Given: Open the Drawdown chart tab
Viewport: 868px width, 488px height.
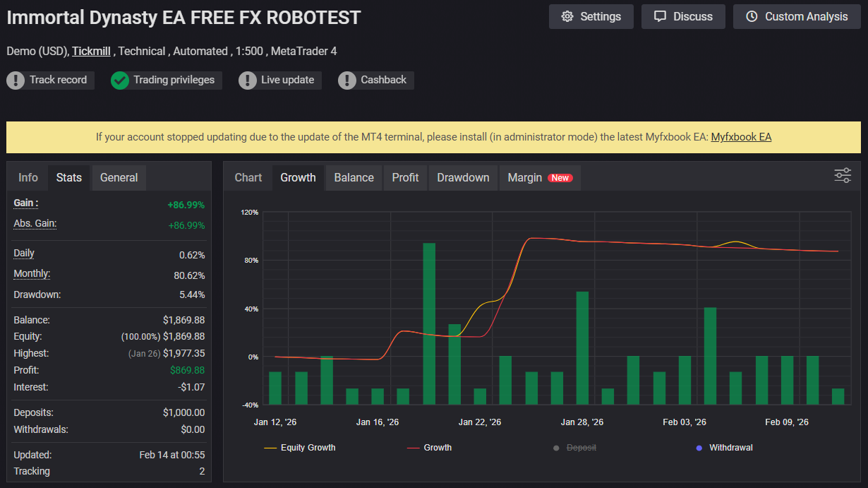Looking at the screenshot, I should [463, 178].
